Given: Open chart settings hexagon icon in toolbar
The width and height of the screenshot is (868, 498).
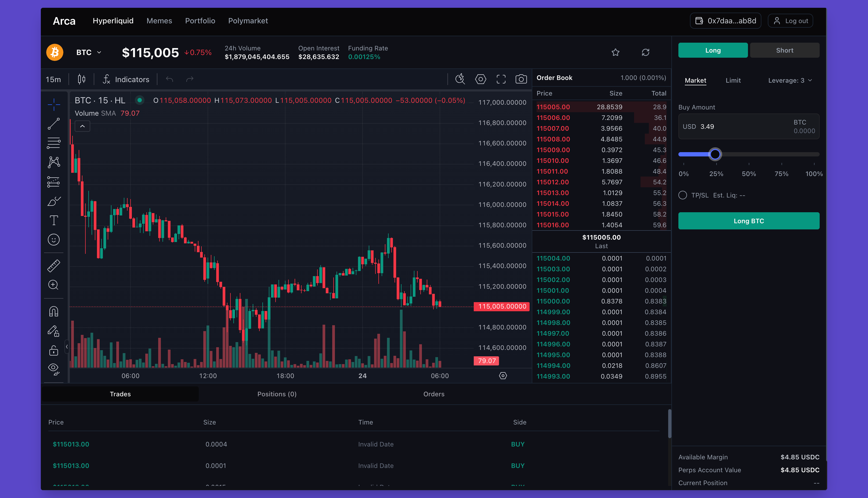Looking at the screenshot, I should coord(480,79).
